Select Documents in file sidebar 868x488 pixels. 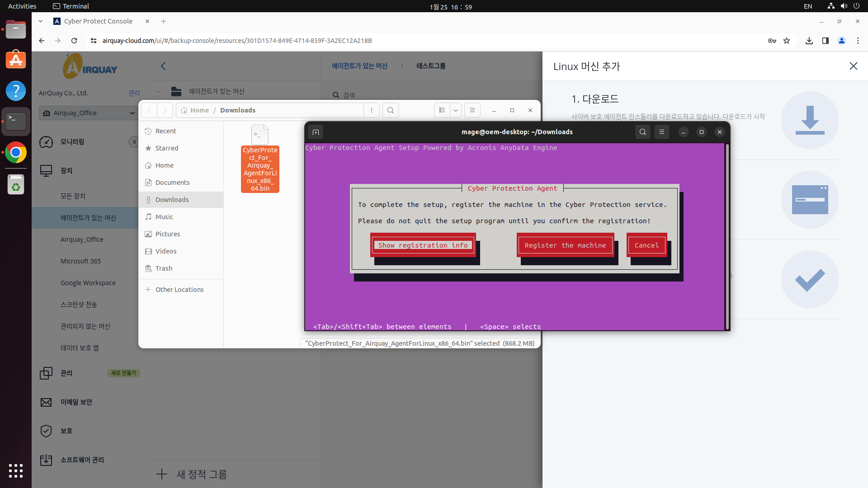click(x=172, y=183)
